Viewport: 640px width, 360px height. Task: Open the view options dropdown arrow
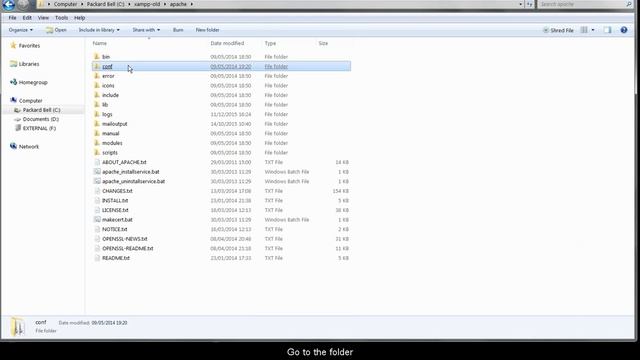click(x=593, y=30)
